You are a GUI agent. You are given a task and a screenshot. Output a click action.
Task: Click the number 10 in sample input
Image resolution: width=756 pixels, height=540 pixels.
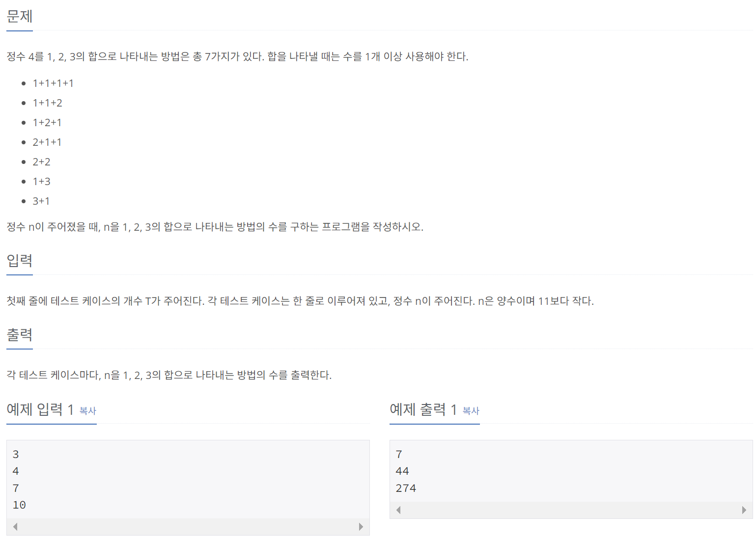(x=19, y=505)
